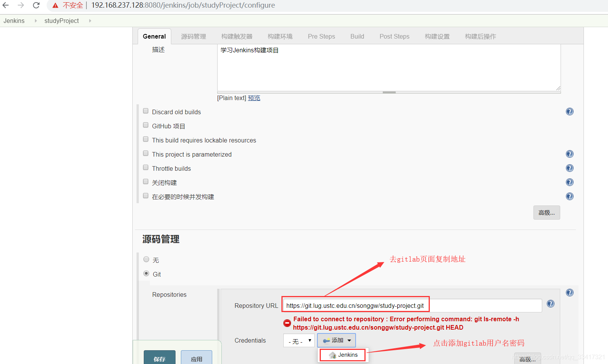Open the Credentials '- 无 -' dropdown
The height and width of the screenshot is (364, 608).
click(299, 340)
